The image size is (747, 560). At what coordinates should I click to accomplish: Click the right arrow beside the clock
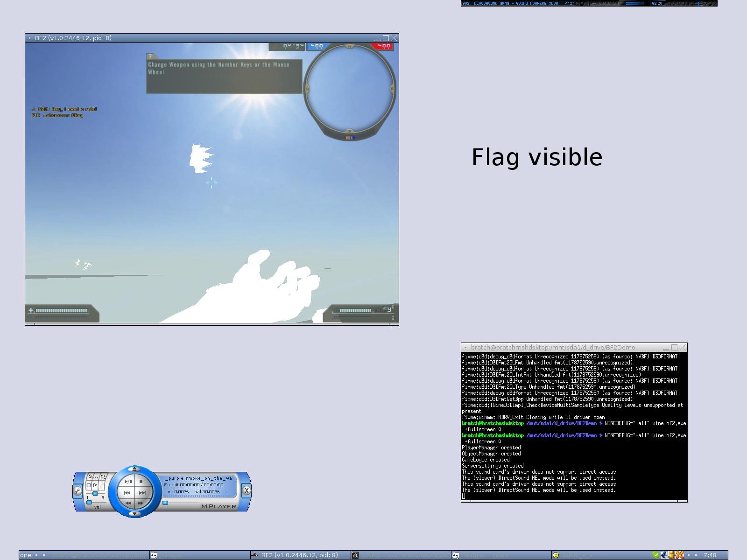point(696,555)
